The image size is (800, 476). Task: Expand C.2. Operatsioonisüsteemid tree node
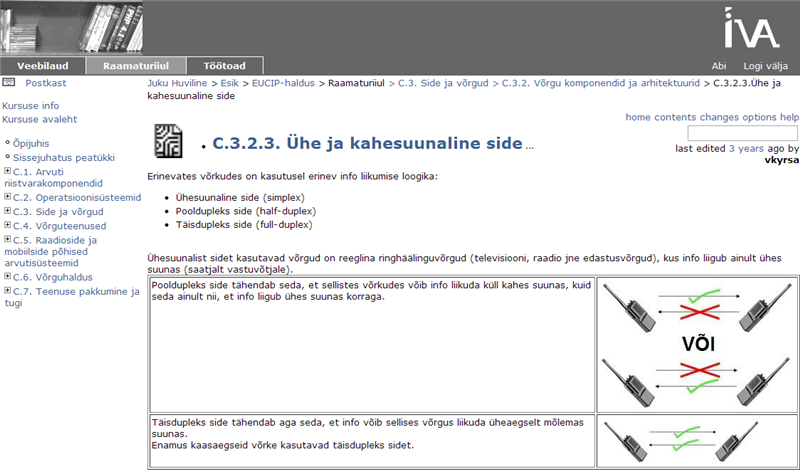click(8, 196)
